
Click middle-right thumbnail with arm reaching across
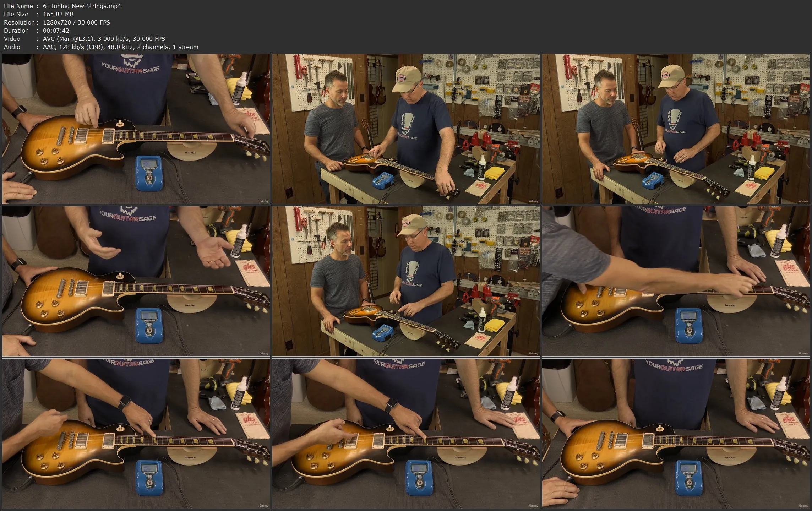[x=676, y=281]
